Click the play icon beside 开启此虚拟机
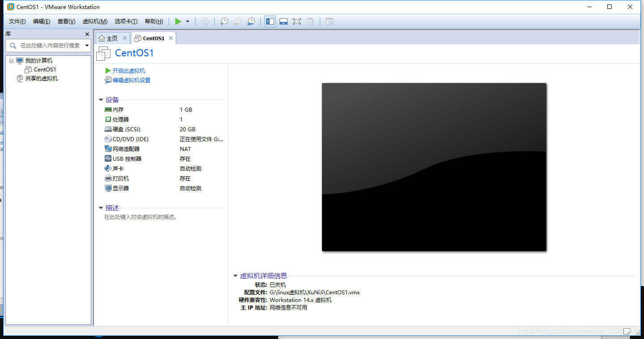Viewport: 644px width, 339px height. [108, 71]
